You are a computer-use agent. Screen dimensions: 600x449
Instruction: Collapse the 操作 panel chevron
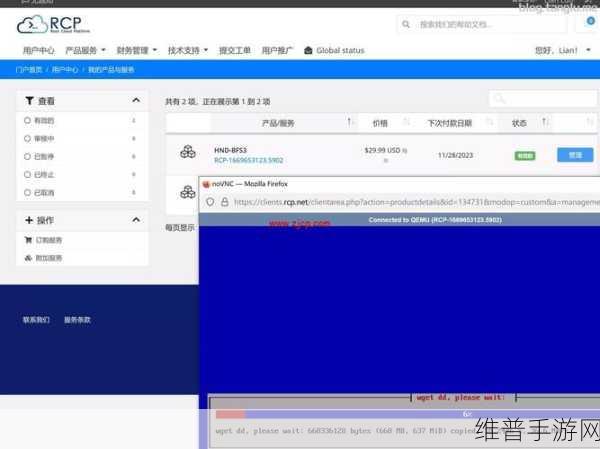pyautogui.click(x=136, y=220)
